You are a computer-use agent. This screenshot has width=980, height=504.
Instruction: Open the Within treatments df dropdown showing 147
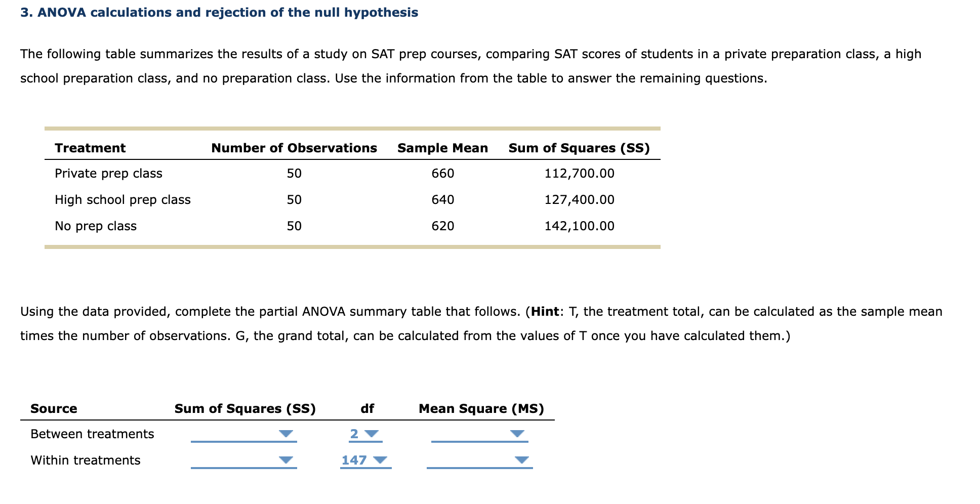point(365,460)
